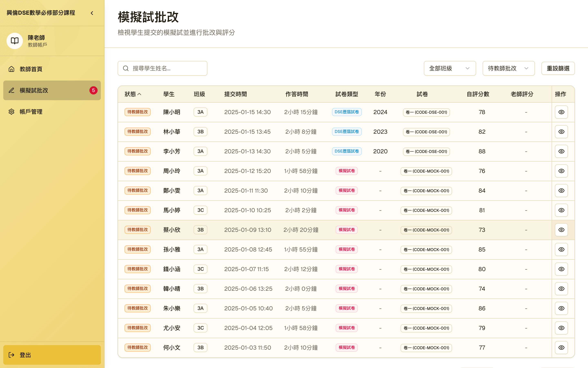View 朱小樂's submission via eye icon
Viewport: 588px width, 368px height.
coord(561,308)
